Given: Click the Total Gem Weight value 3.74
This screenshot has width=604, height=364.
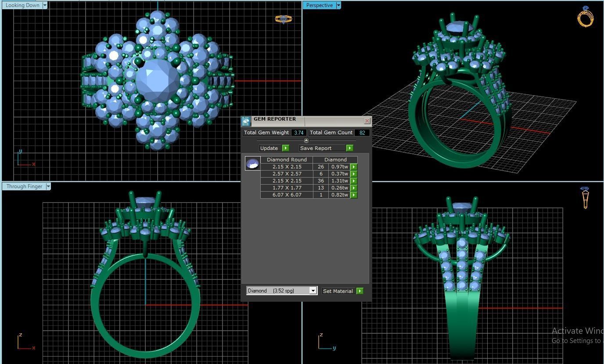Looking at the screenshot, I should 299,132.
